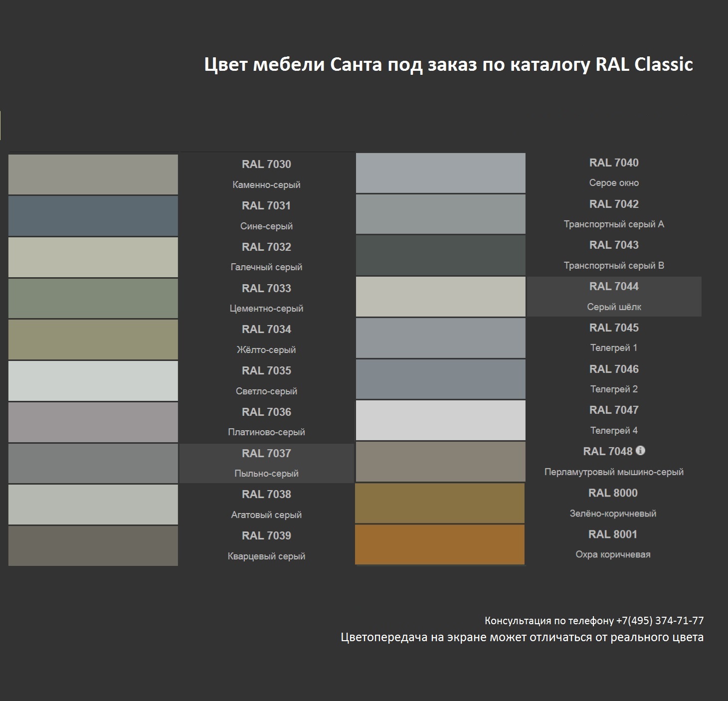The width and height of the screenshot is (728, 701).
Task: Click the RAL 7040 code label
Action: (x=614, y=163)
